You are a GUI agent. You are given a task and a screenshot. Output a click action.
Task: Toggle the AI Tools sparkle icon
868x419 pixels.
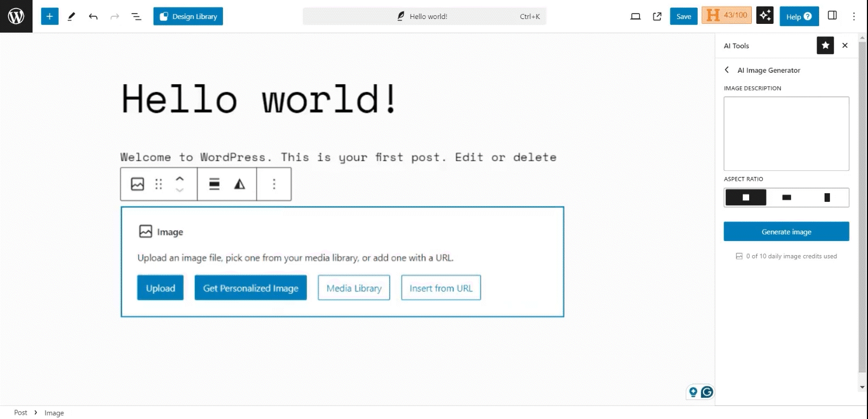coord(765,15)
